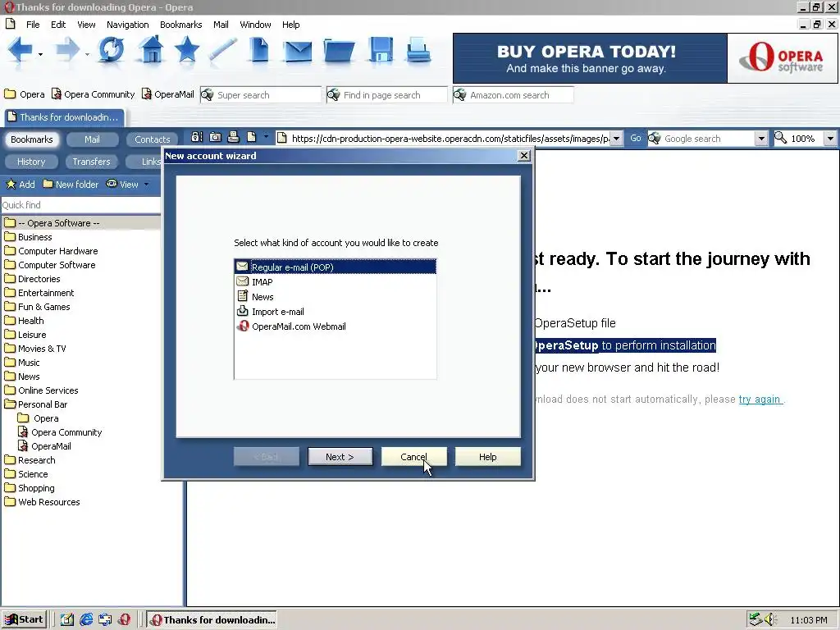Open forward history dropdown arrow

coord(87,54)
